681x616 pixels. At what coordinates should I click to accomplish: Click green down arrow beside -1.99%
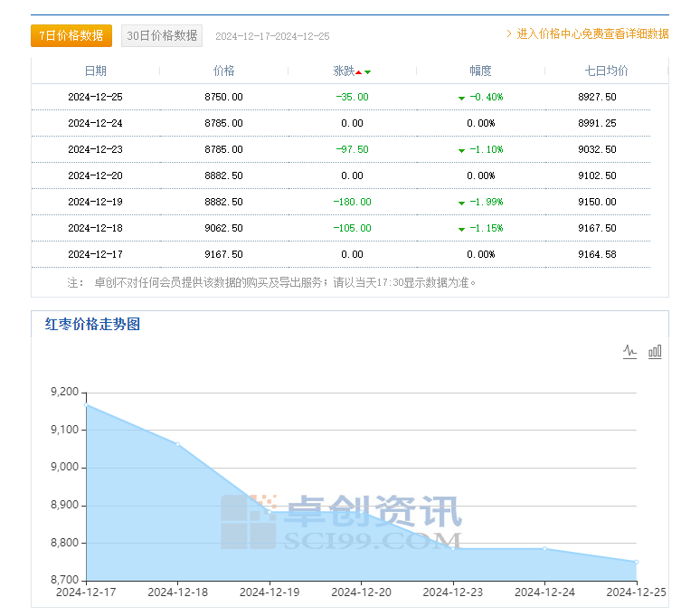[461, 203]
